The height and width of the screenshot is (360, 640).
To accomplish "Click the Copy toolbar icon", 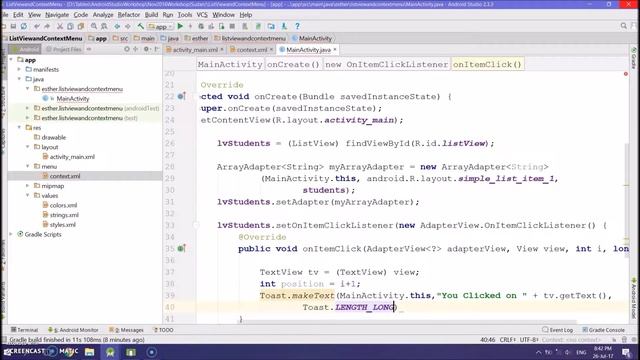I will pyautogui.click(x=70, y=26).
